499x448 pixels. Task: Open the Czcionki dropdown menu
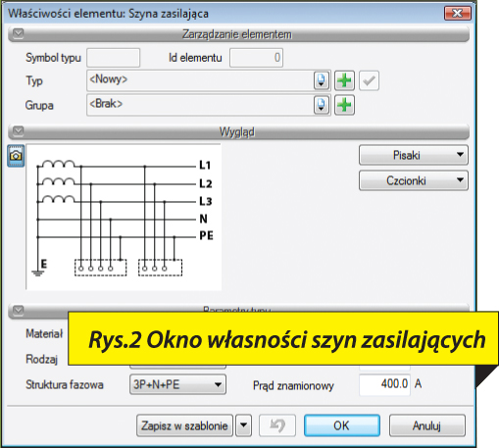(x=414, y=180)
